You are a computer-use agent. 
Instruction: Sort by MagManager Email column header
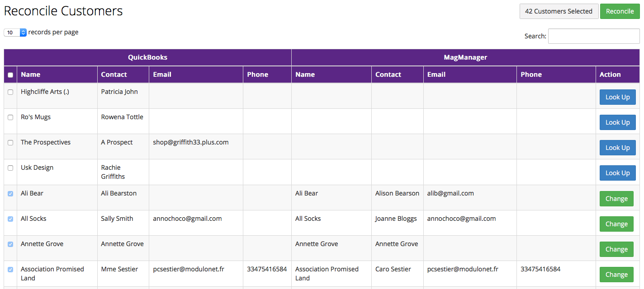470,75
